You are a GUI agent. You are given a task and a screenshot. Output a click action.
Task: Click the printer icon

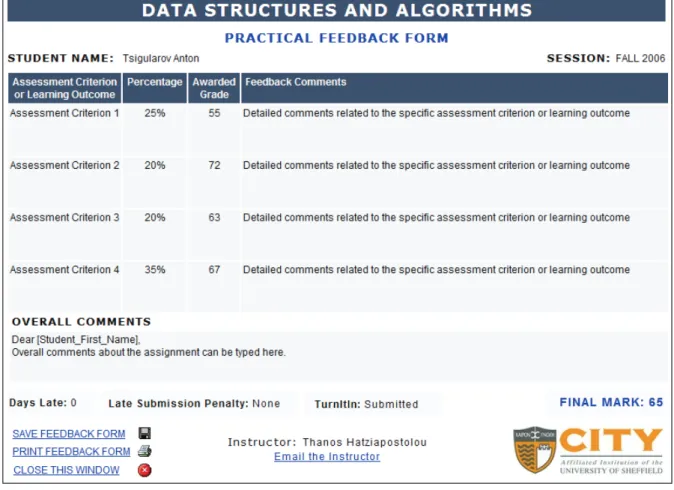[145, 451]
